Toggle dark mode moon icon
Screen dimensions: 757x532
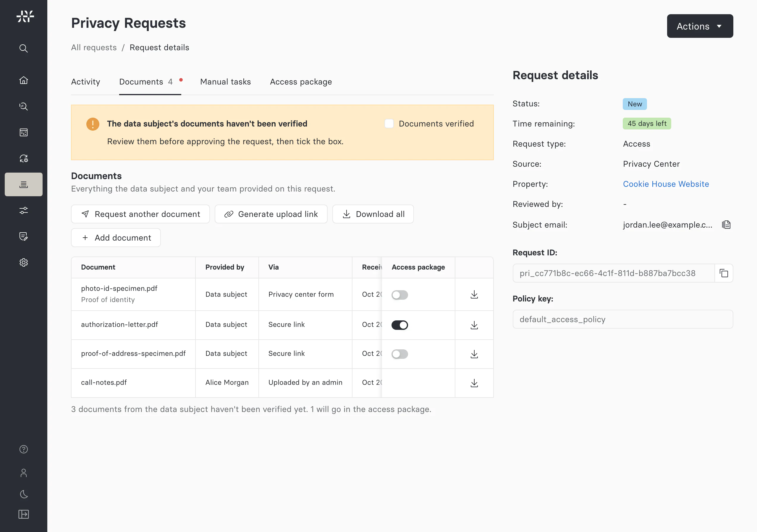(x=23, y=494)
